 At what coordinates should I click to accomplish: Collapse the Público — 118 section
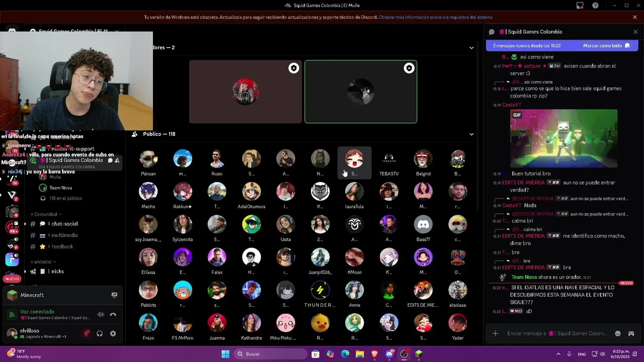[x=471, y=134]
